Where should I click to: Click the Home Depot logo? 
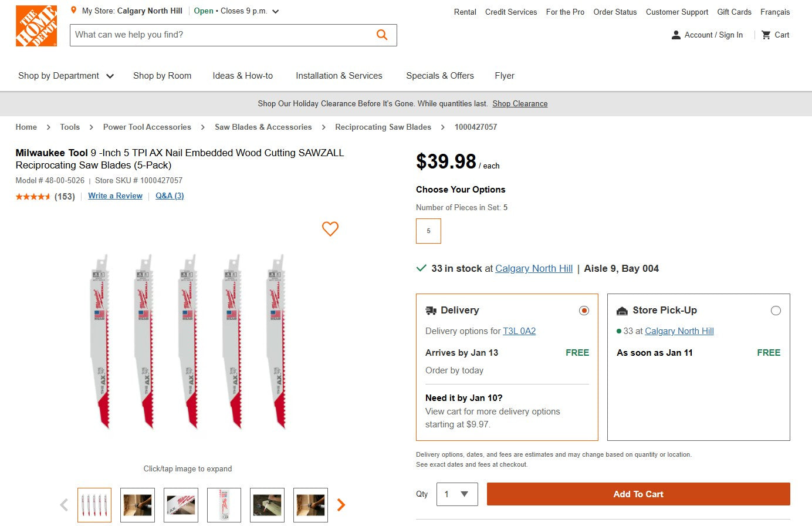(36, 25)
